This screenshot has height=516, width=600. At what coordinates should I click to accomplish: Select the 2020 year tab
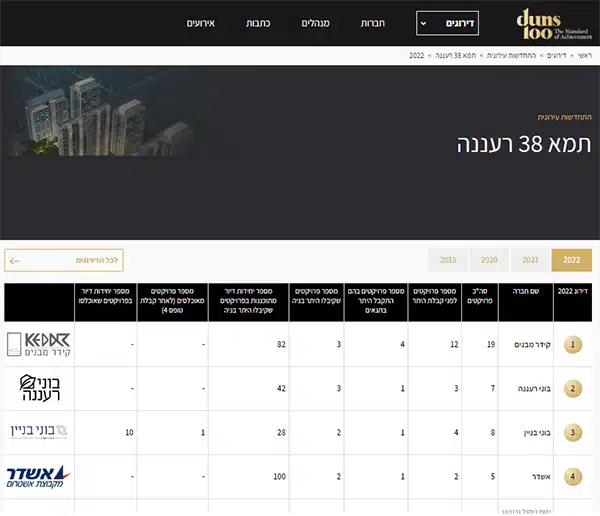coord(489,260)
